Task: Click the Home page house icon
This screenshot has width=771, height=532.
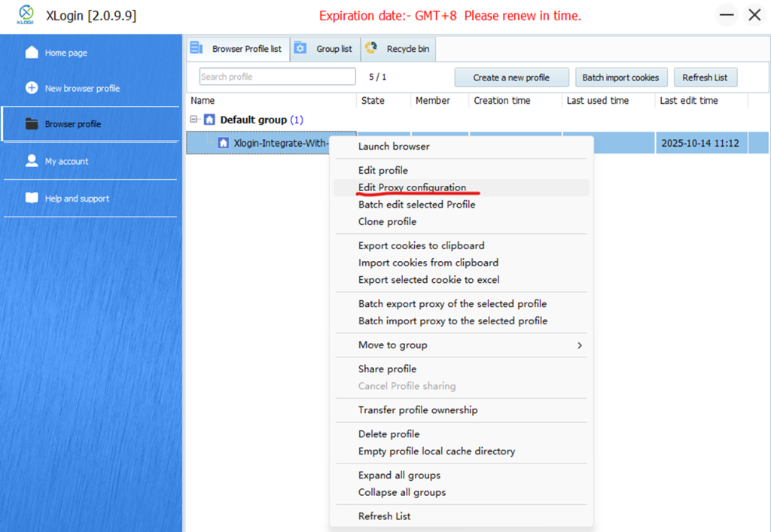Action: click(32, 53)
